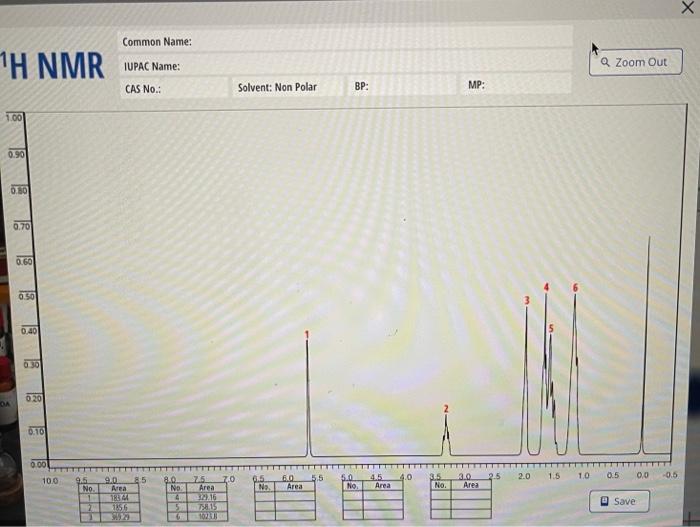Click the Zoom Out button label
The image size is (700, 527).
[x=641, y=62]
